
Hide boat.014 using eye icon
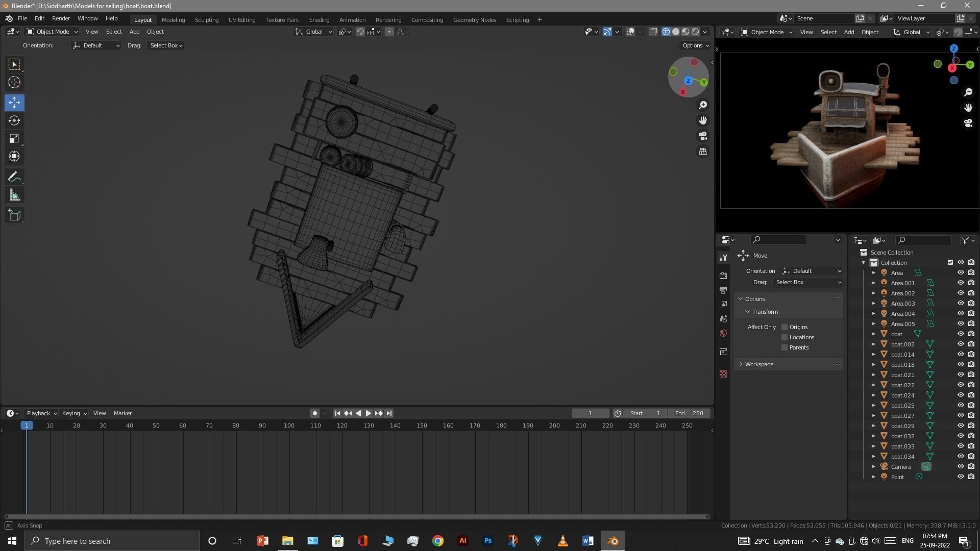(960, 354)
